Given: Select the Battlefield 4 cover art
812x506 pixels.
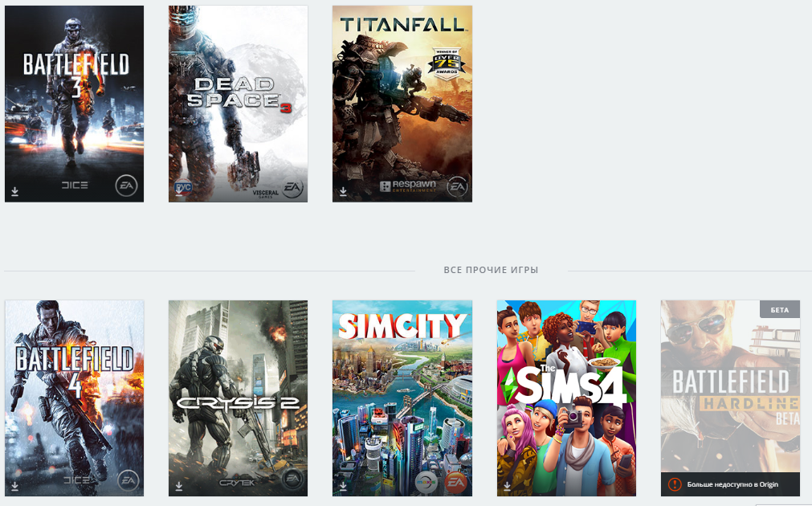Looking at the screenshot, I should tap(74, 398).
